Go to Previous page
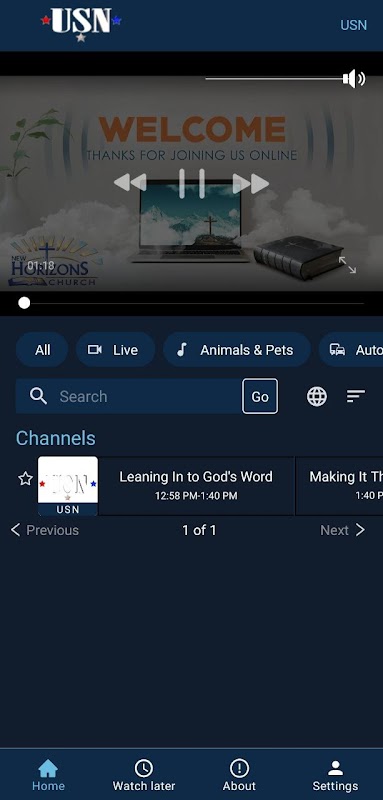Viewport: 383px width, 800px height. coord(45,530)
